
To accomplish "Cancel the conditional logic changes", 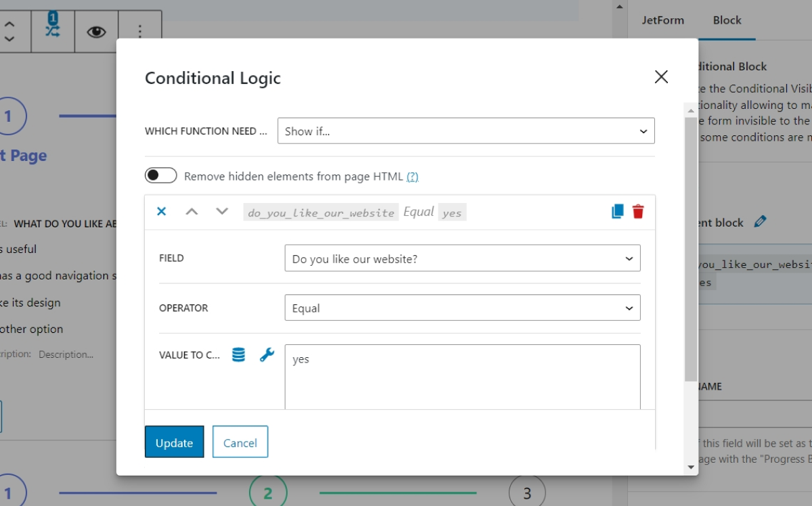I will pos(240,442).
